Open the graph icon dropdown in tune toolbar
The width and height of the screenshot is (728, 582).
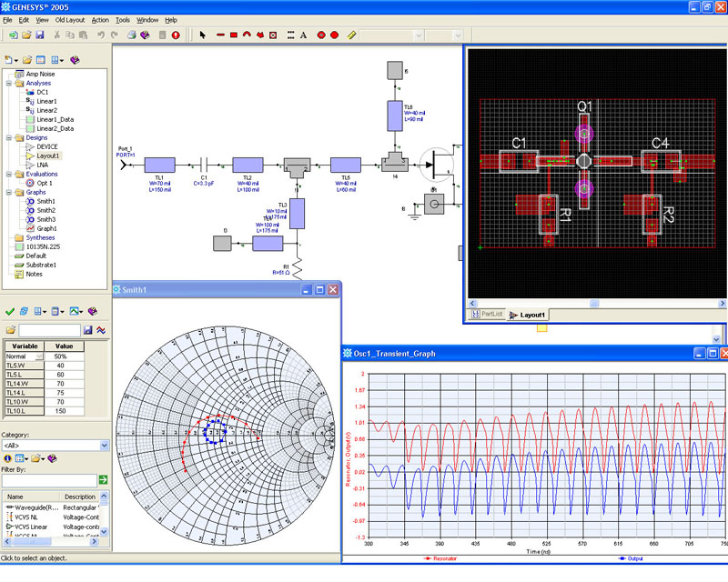[x=81, y=311]
